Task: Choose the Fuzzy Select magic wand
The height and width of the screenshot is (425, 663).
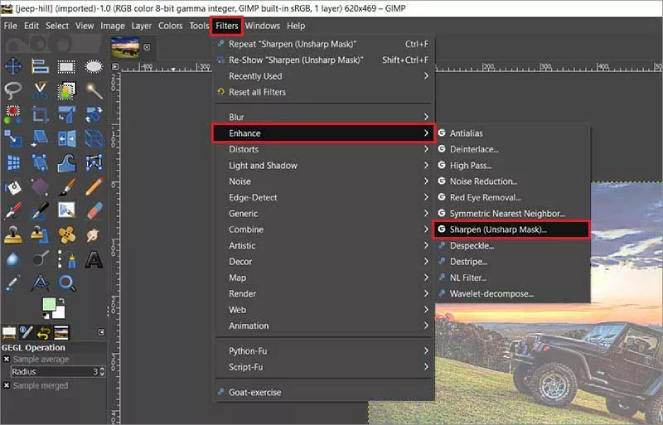Action: coord(94,89)
